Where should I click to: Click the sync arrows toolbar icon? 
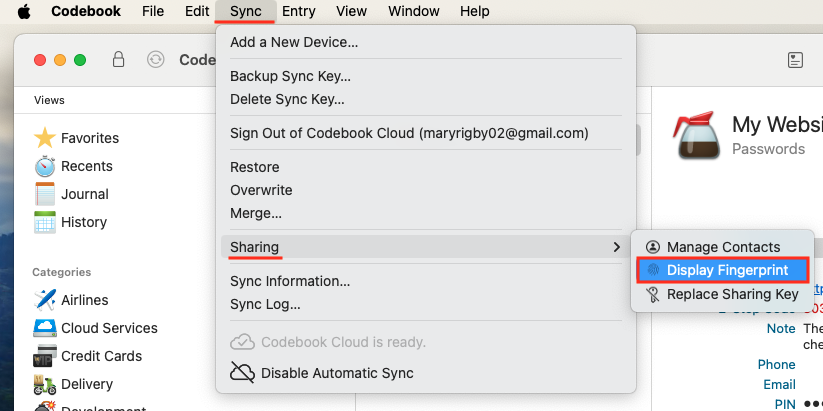[155, 59]
